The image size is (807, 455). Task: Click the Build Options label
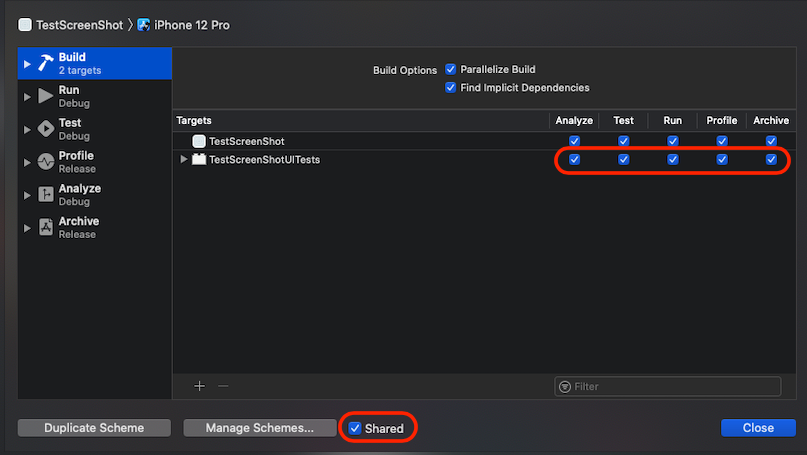(x=405, y=70)
